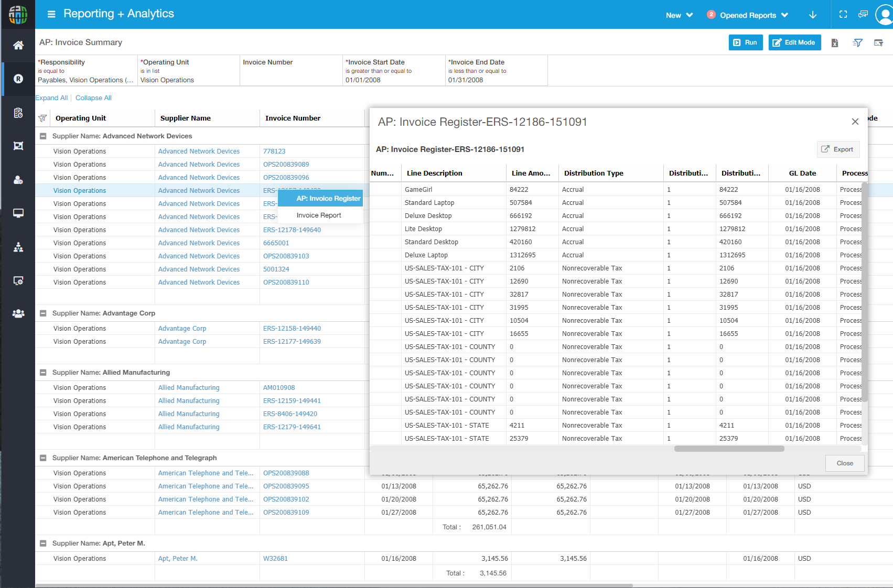The height and width of the screenshot is (588, 893).
Task: Click the Expand All link
Action: pyautogui.click(x=51, y=98)
